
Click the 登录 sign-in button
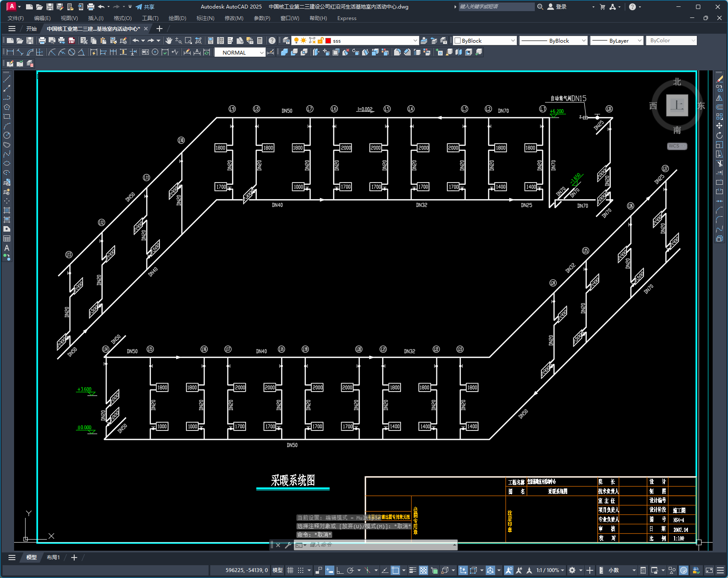[x=557, y=7]
